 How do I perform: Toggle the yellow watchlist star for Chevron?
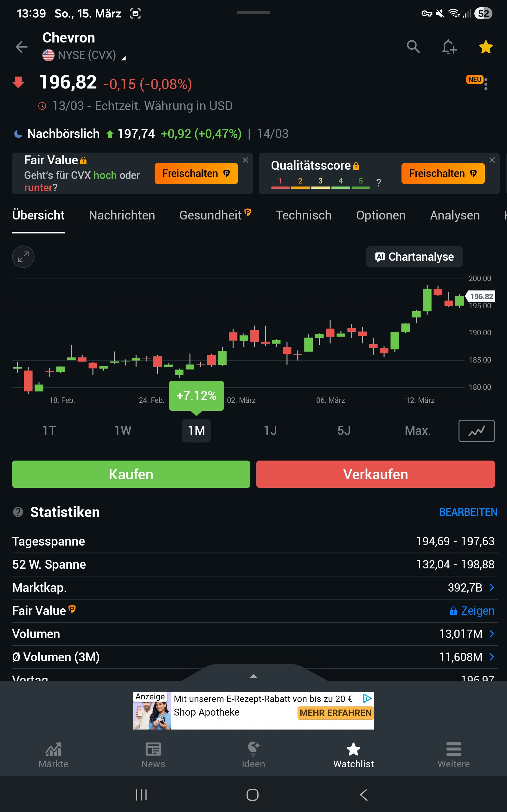point(485,47)
